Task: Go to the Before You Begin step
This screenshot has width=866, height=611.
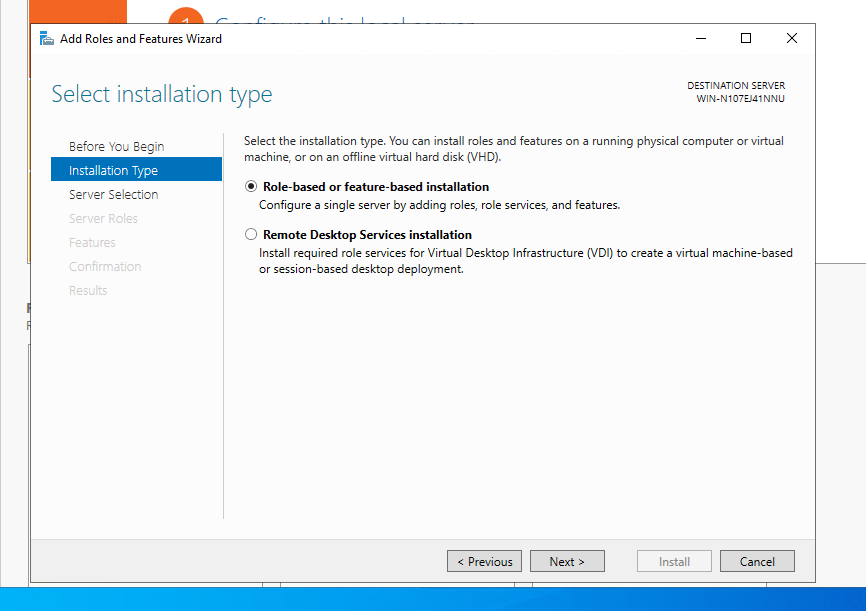Action: coord(116,147)
